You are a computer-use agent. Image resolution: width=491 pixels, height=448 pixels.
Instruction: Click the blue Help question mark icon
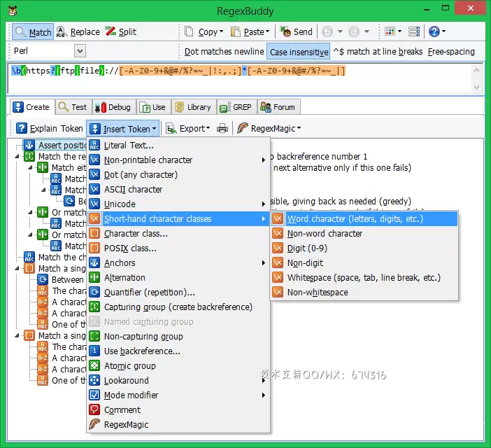[x=434, y=31]
